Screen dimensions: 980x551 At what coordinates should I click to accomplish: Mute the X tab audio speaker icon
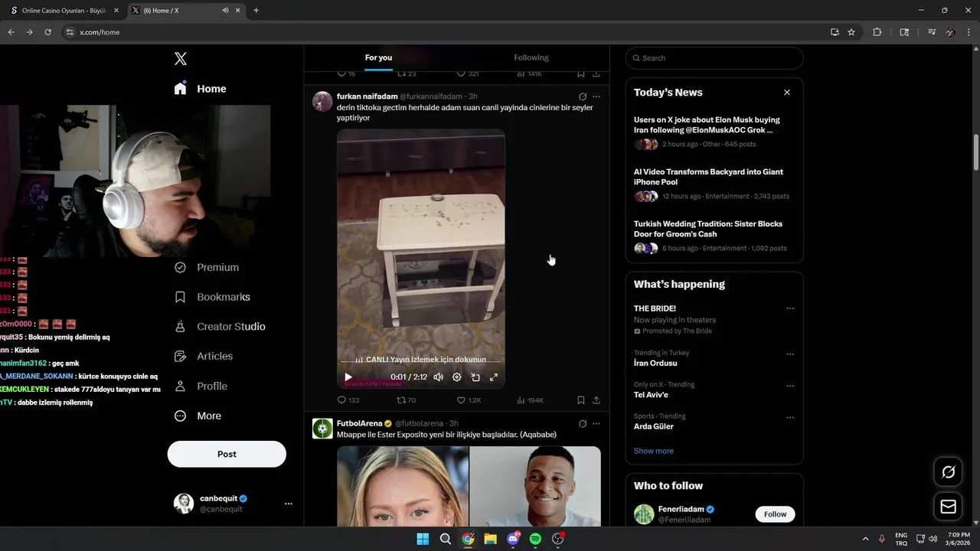point(225,11)
